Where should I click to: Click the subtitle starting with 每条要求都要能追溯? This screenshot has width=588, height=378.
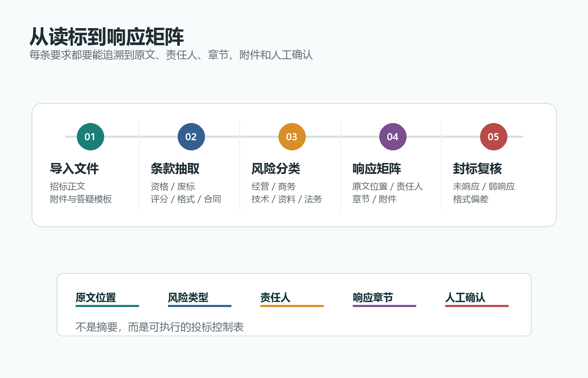(171, 55)
